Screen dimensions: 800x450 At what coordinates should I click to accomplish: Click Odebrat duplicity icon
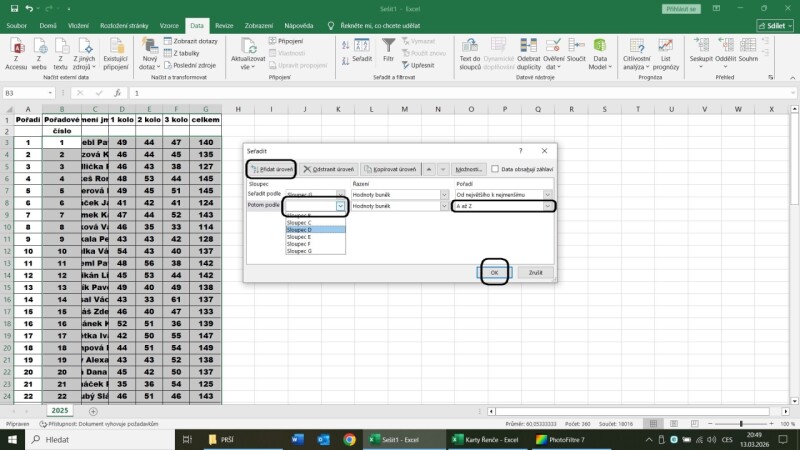[x=529, y=54]
